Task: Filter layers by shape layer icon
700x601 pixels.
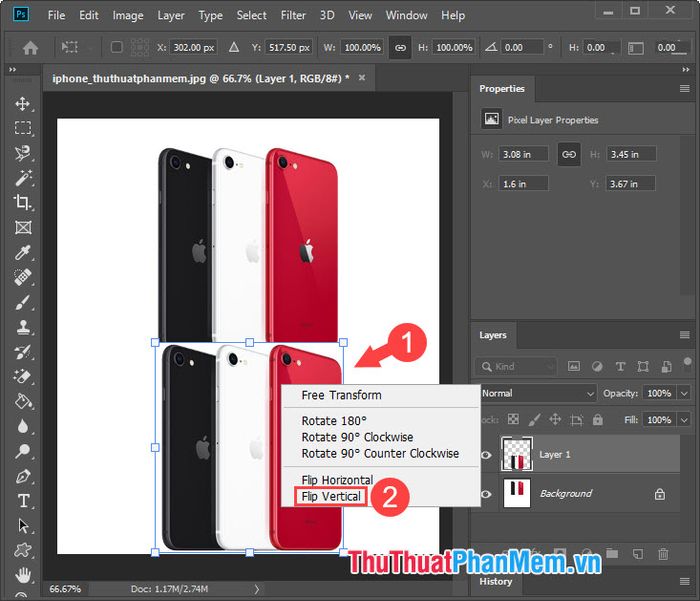Action: click(643, 367)
